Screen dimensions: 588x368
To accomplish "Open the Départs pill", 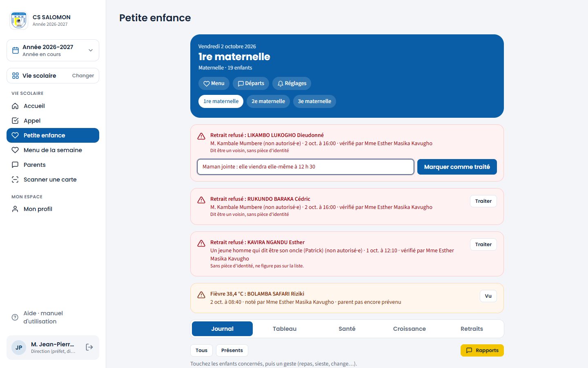I will [x=251, y=83].
